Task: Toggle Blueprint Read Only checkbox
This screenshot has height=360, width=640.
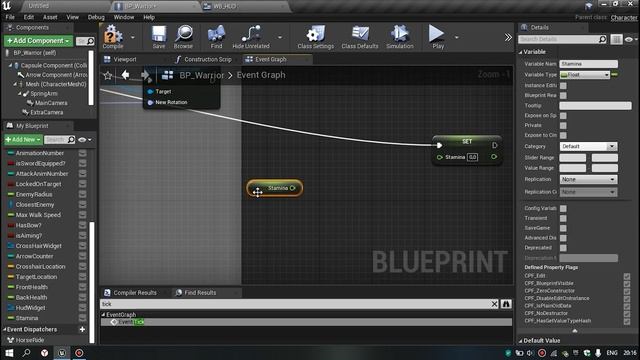Action: 563,96
